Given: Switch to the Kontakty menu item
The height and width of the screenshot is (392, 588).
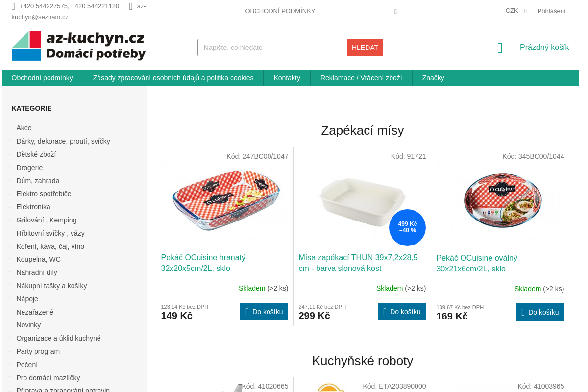Looking at the screenshot, I should click(287, 77).
